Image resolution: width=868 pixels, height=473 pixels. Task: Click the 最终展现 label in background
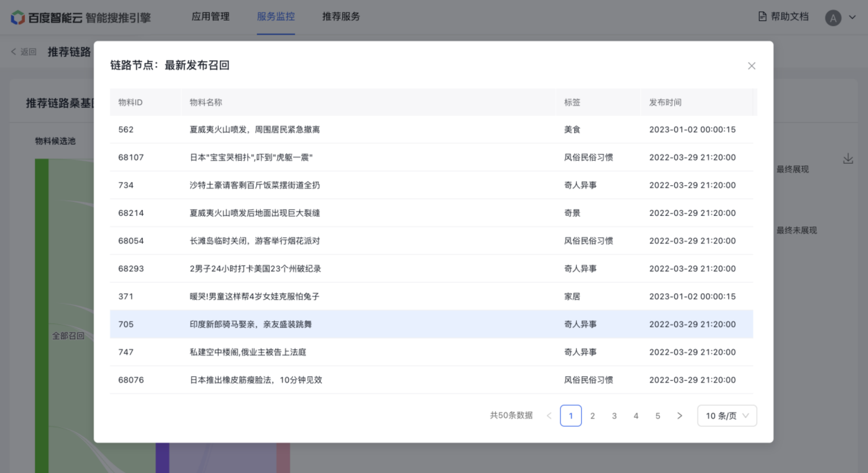pos(793,169)
